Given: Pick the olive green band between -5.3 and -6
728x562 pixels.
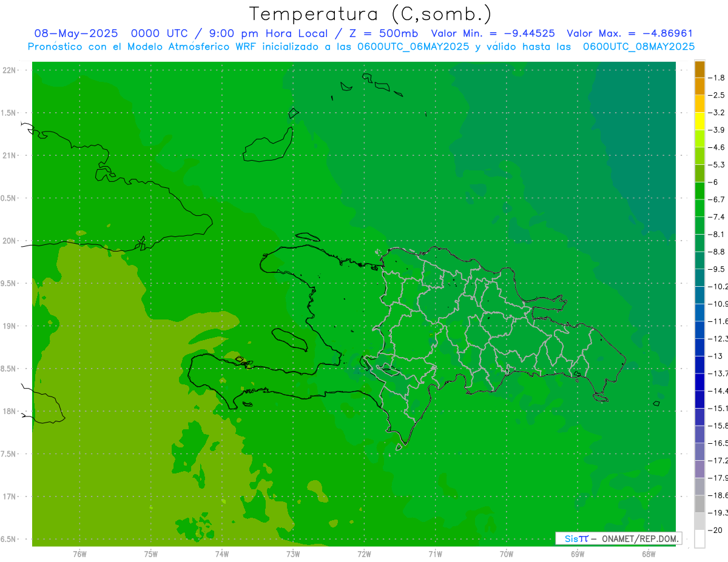Looking at the screenshot, I should [699, 173].
